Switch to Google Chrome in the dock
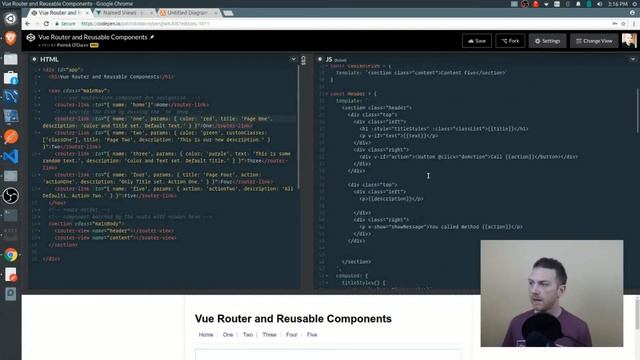The image size is (640, 360). point(11,255)
